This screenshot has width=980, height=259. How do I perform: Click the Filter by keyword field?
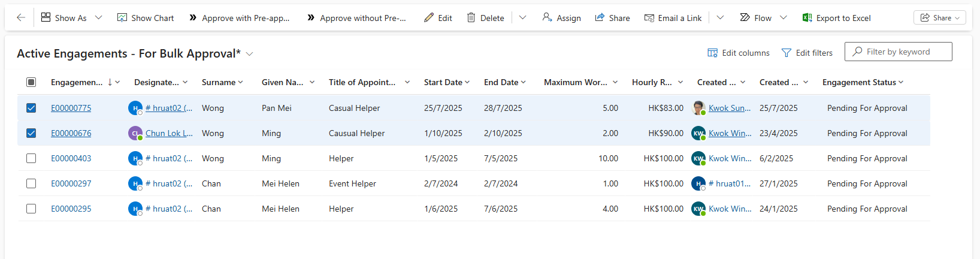coord(905,52)
